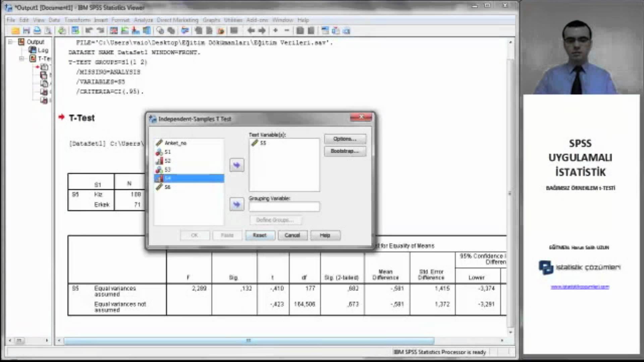This screenshot has height=362, width=644.
Task: Click the vertical scrollbar of output pane
Action: click(x=511, y=193)
